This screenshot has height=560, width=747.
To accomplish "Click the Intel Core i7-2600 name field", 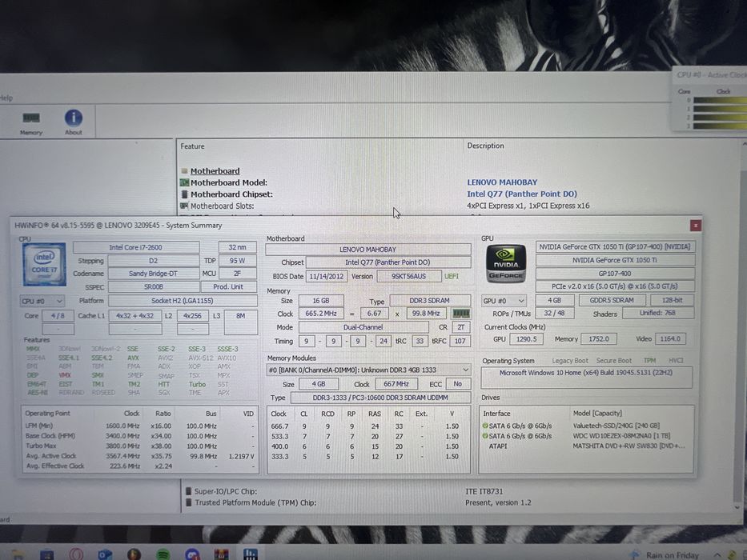I will click(136, 247).
